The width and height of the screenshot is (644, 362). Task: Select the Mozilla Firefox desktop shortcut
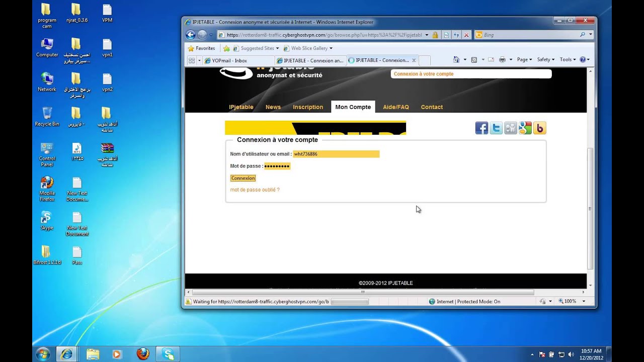coord(47,189)
